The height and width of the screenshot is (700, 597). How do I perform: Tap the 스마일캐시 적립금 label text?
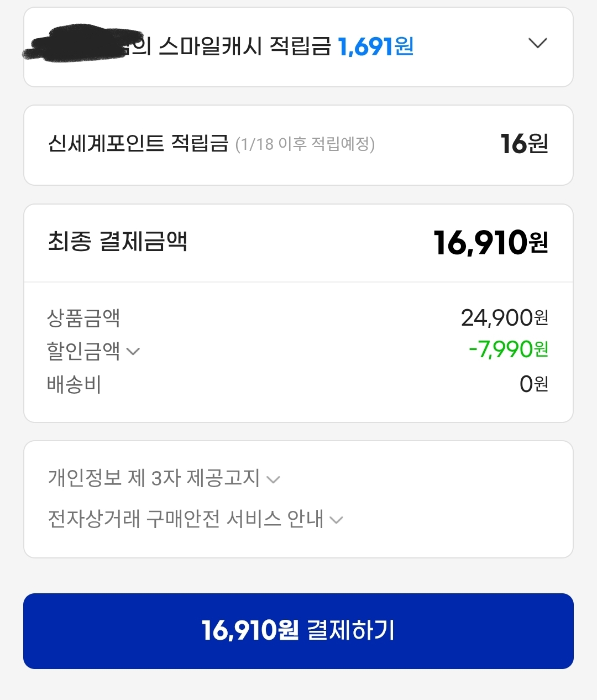click(x=244, y=46)
